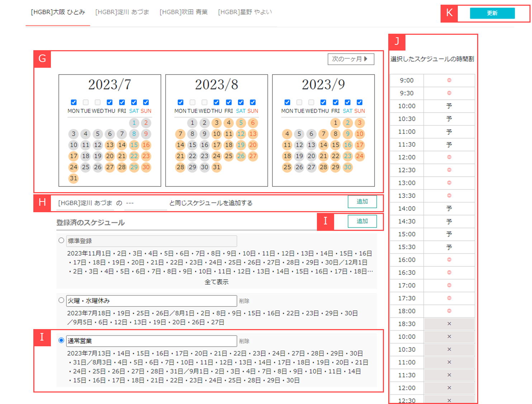532x404 pixels.
Task: Click the ◎ mark at 12:30
Action: (449, 170)
